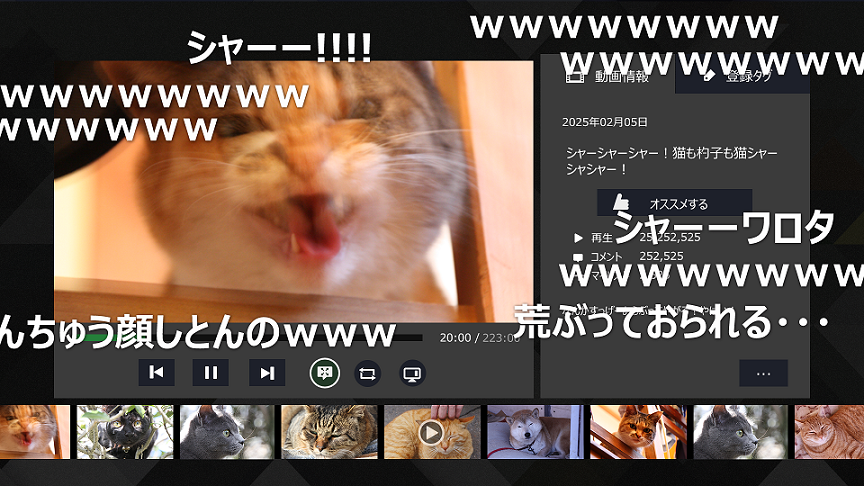Click the オススメする button
Screen dimensions: 864x486
click(674, 203)
